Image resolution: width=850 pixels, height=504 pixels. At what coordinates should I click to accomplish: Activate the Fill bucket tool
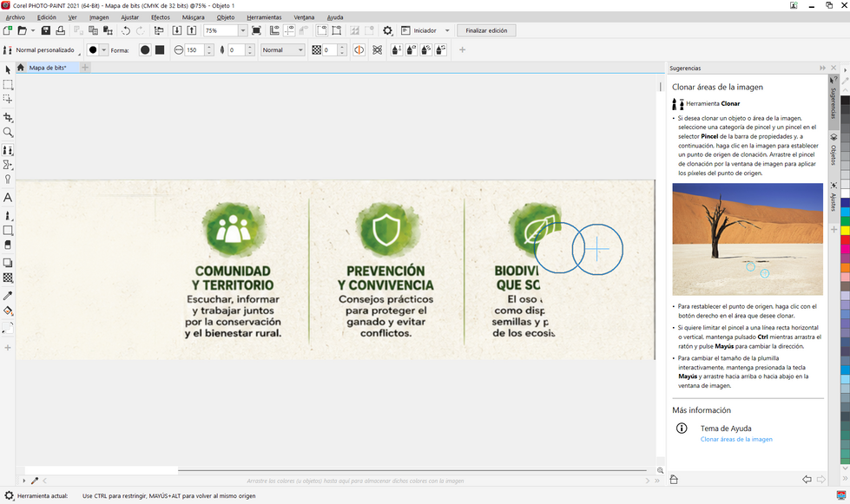8,311
